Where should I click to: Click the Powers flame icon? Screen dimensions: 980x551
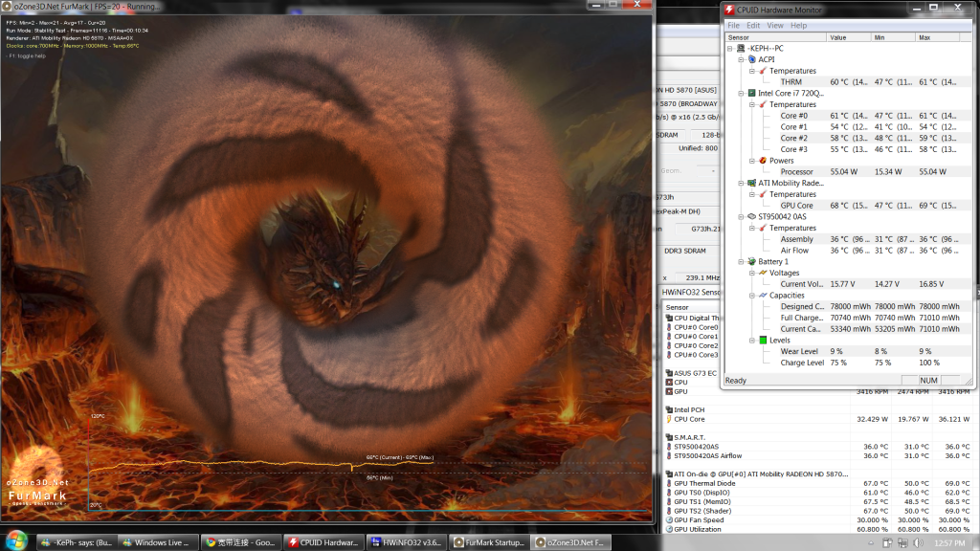pyautogui.click(x=763, y=161)
